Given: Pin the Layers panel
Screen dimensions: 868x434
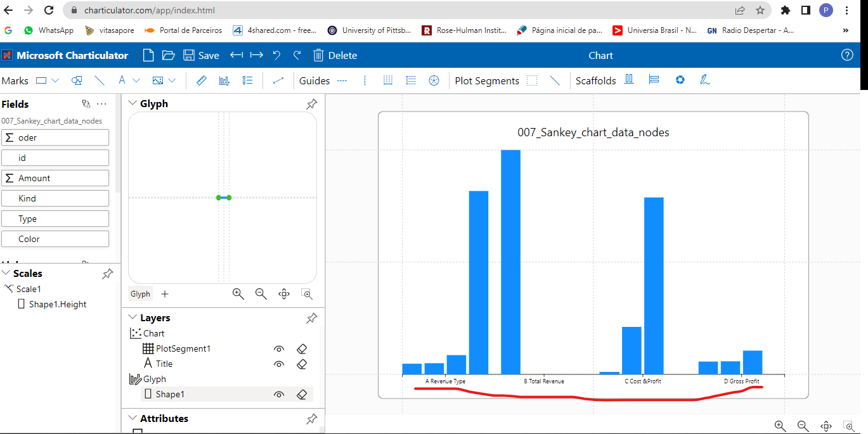Looking at the screenshot, I should pos(311,318).
